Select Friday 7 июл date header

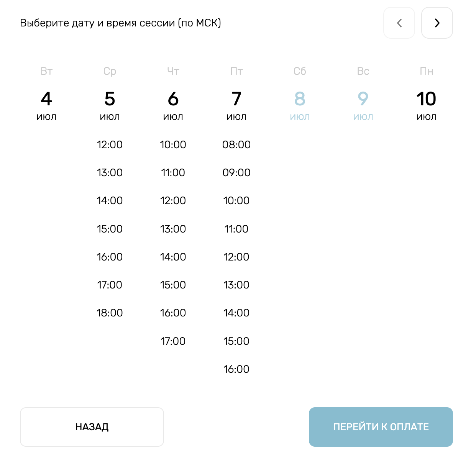click(236, 104)
